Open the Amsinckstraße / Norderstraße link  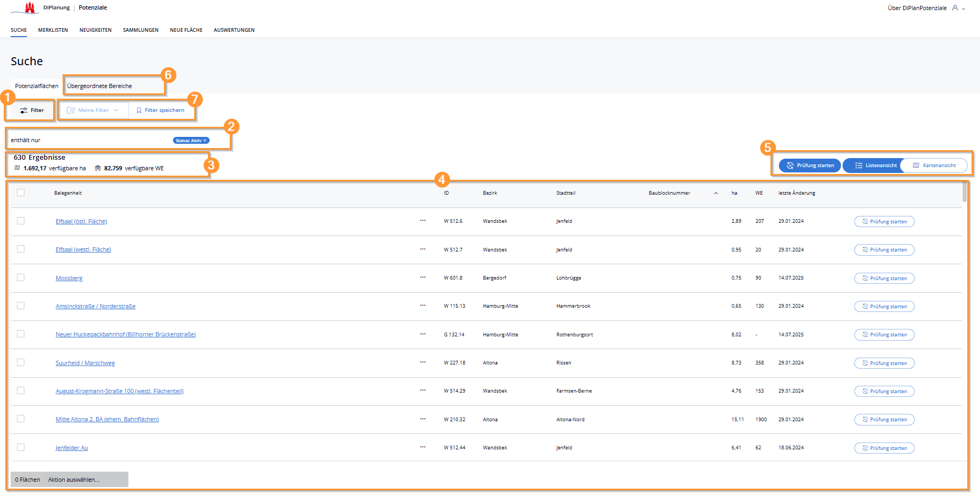pyautogui.click(x=96, y=306)
